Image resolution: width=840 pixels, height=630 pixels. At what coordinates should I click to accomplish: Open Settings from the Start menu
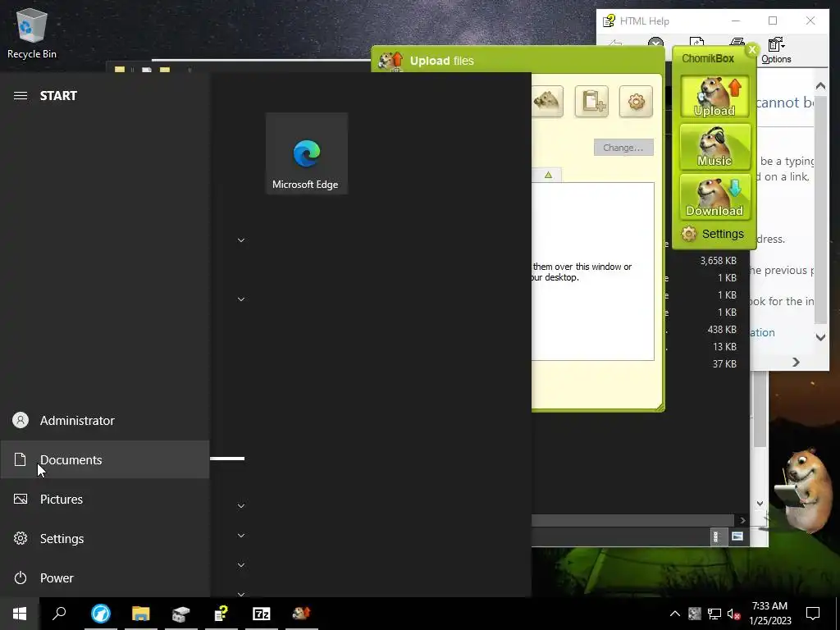pos(105,538)
